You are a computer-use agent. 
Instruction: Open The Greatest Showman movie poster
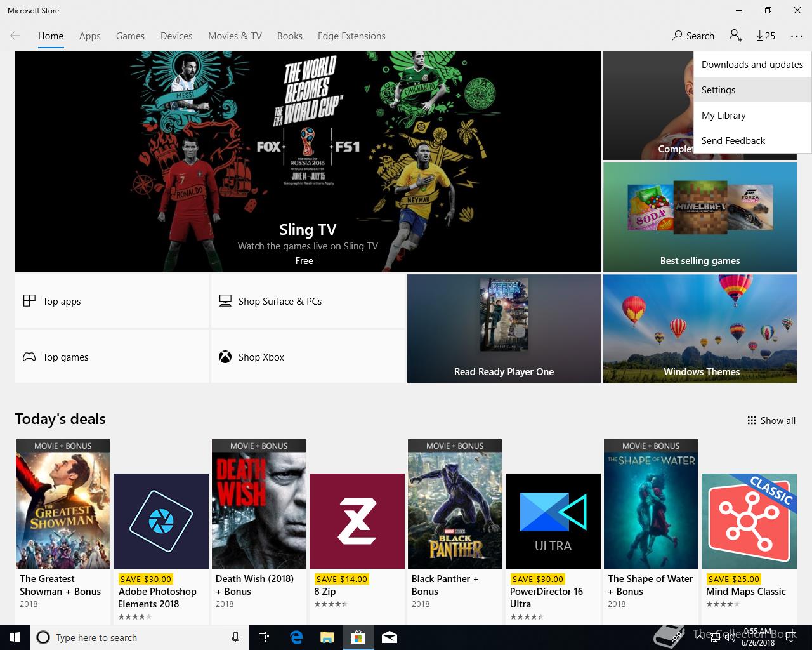click(63, 504)
